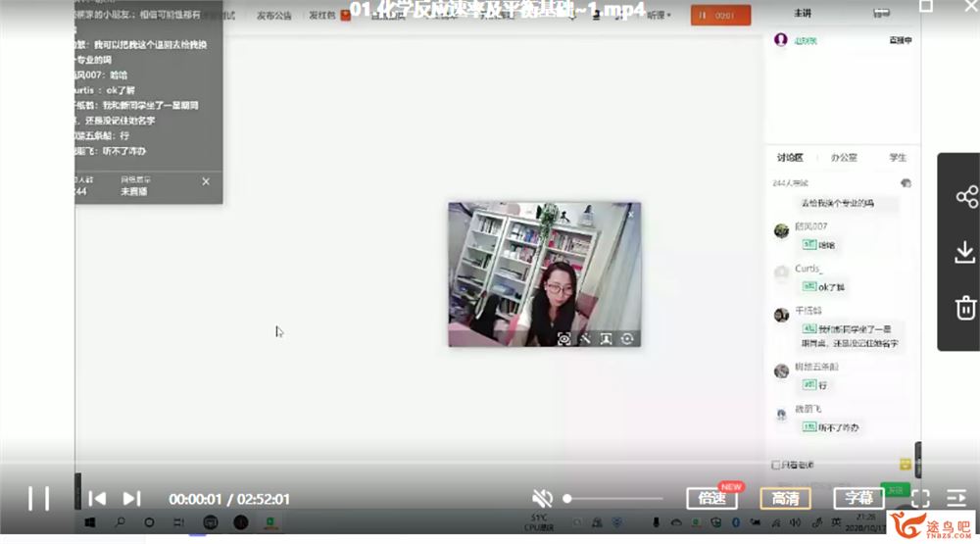Click the yellow emoji icon near the chat input
The image size is (980, 544).
click(x=905, y=464)
